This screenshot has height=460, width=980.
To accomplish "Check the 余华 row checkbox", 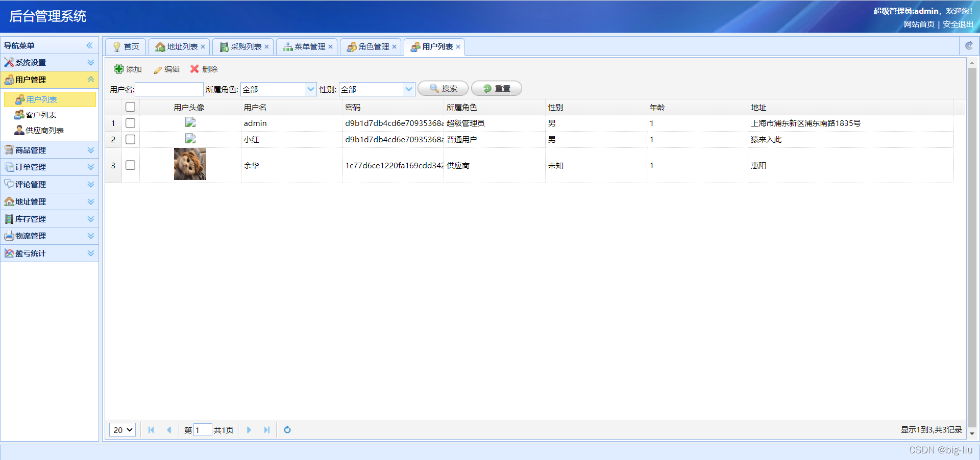I will pyautogui.click(x=130, y=165).
